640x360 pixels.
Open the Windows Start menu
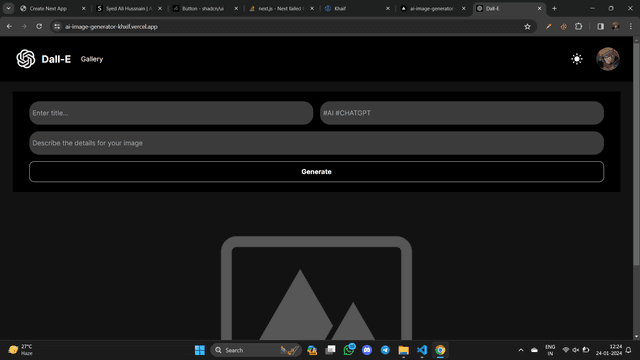tap(200, 350)
